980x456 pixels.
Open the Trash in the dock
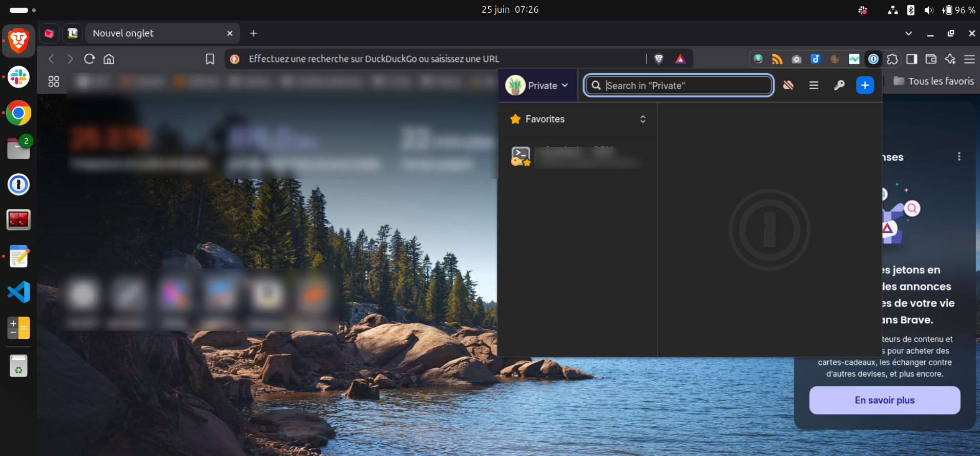(x=18, y=366)
